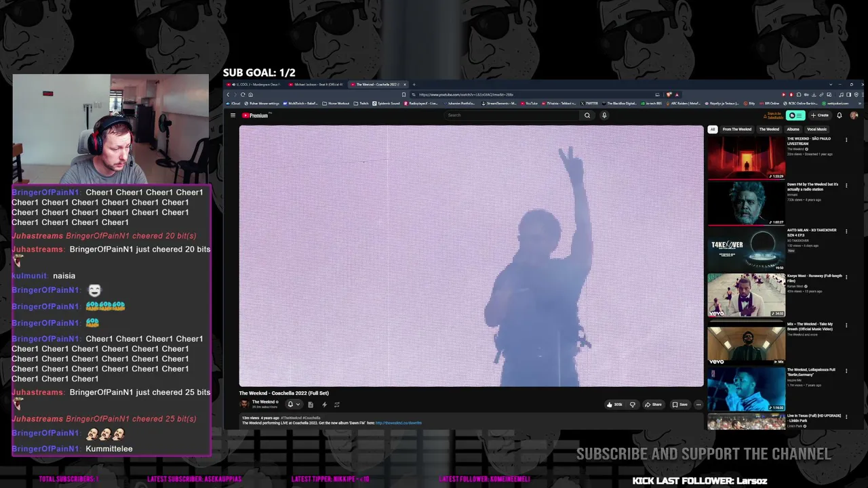Viewport: 868px width, 488px height.
Task: Open Dawn FM radio station video title
Action: coord(812,186)
